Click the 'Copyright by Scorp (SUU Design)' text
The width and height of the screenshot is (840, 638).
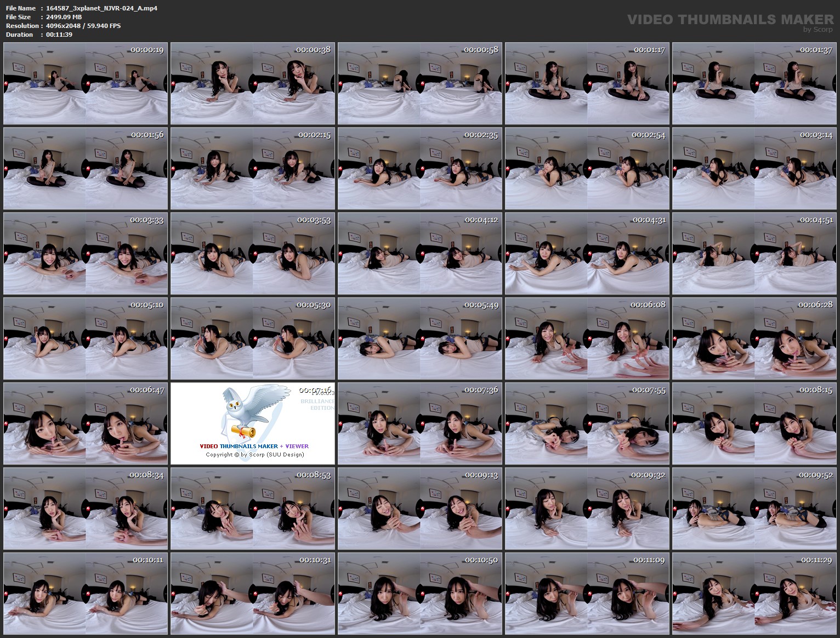click(256, 454)
